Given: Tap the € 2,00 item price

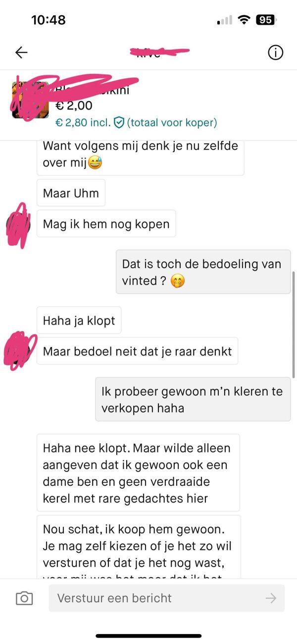Looking at the screenshot, I should [x=74, y=105].
